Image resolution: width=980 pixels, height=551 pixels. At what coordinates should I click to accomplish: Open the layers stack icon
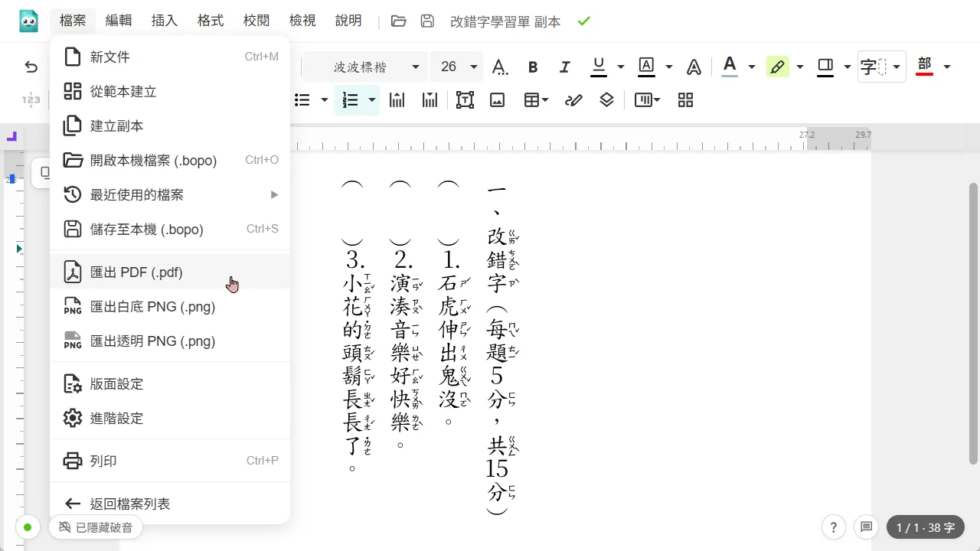click(606, 99)
